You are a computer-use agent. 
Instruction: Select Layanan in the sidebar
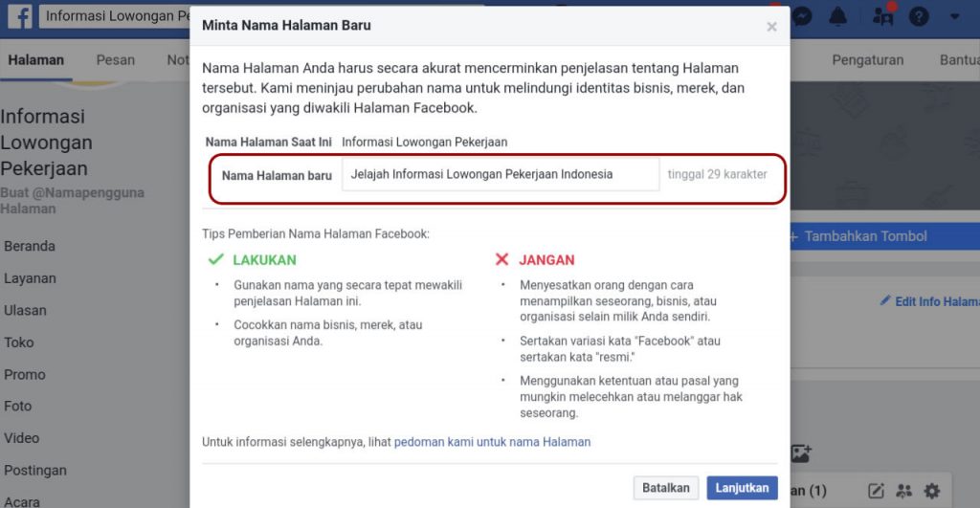pyautogui.click(x=30, y=278)
